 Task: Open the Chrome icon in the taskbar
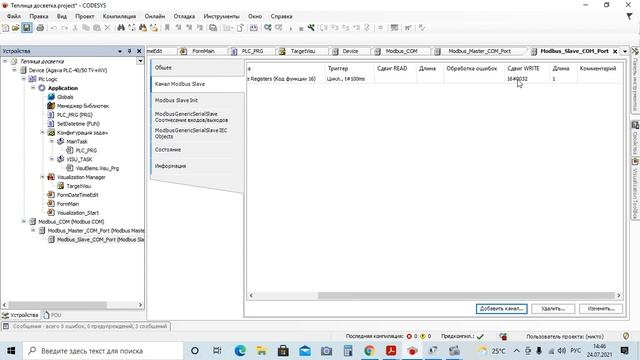coord(369,351)
